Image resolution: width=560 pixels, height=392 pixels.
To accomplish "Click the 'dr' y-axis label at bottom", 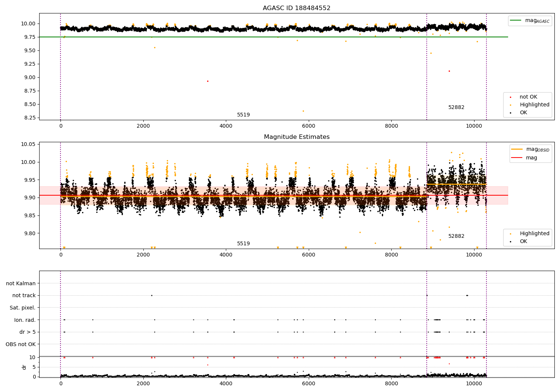I will coord(24,367).
